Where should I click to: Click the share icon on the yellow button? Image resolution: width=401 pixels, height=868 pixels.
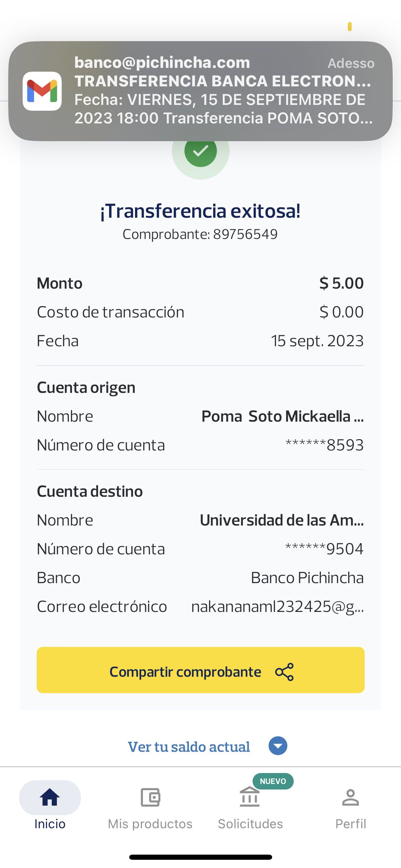click(284, 672)
